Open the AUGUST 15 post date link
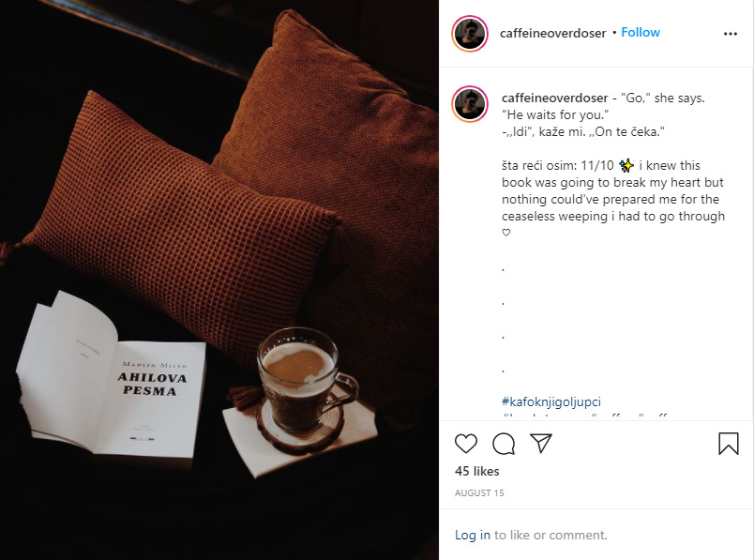Image resolution: width=754 pixels, height=560 pixels. [479, 492]
